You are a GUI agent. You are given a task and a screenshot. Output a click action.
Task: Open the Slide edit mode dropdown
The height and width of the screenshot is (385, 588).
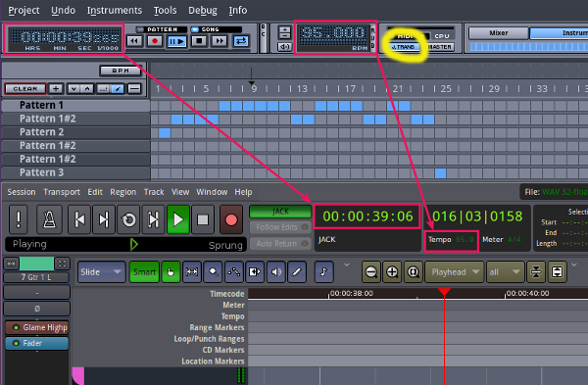point(102,271)
